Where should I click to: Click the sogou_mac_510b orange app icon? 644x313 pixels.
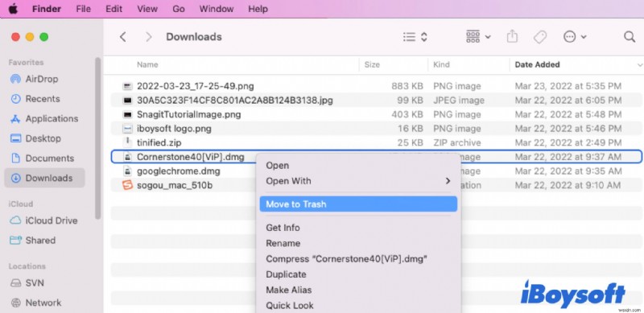pyautogui.click(x=128, y=185)
